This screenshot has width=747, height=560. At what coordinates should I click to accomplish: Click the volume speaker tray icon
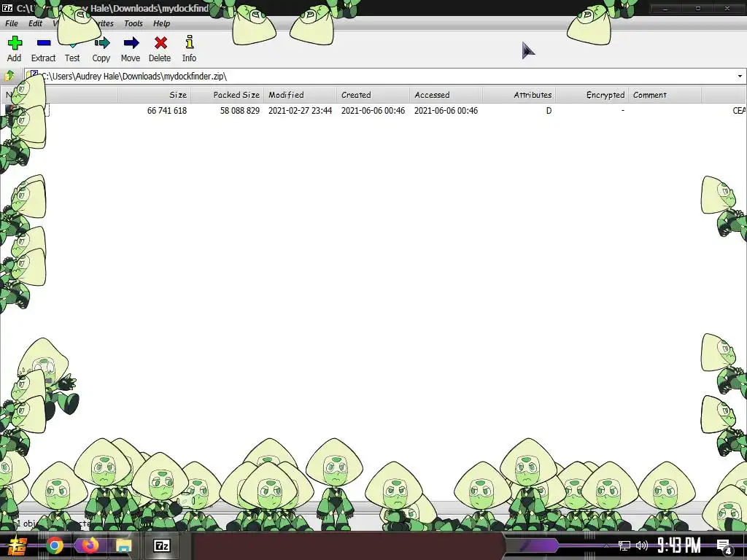tap(642, 545)
